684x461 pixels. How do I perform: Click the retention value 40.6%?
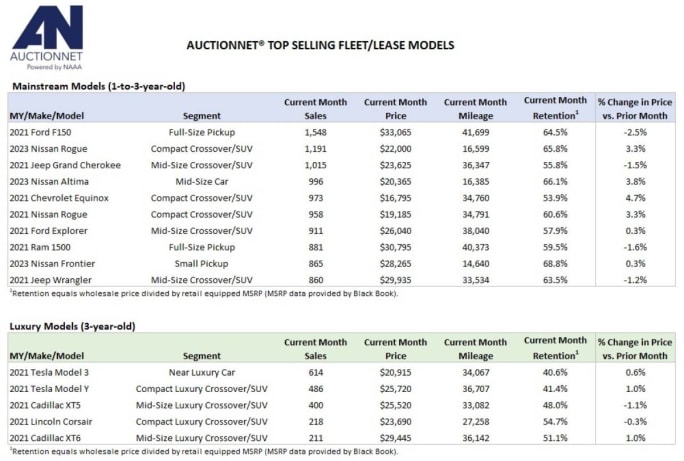click(555, 372)
